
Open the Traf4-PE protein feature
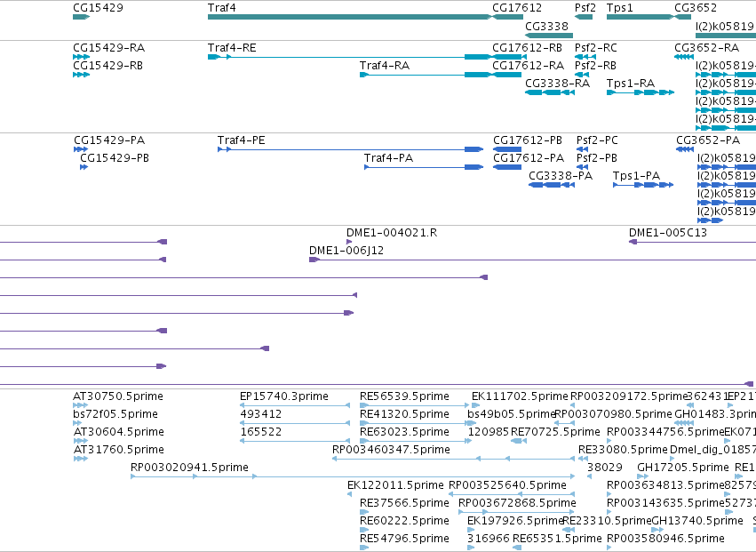click(x=351, y=149)
